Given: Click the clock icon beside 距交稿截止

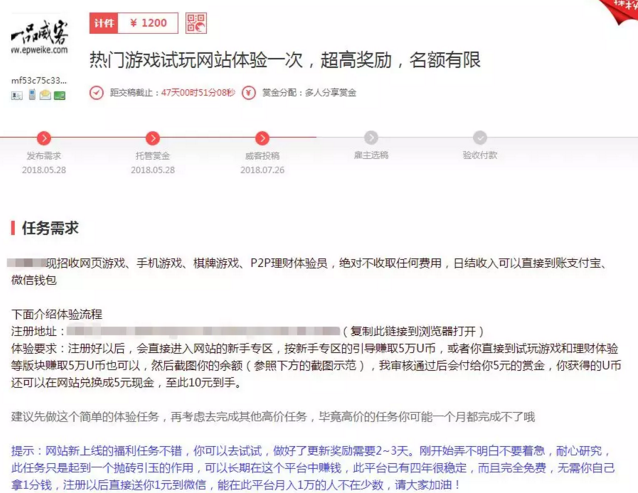Looking at the screenshot, I should (96, 92).
